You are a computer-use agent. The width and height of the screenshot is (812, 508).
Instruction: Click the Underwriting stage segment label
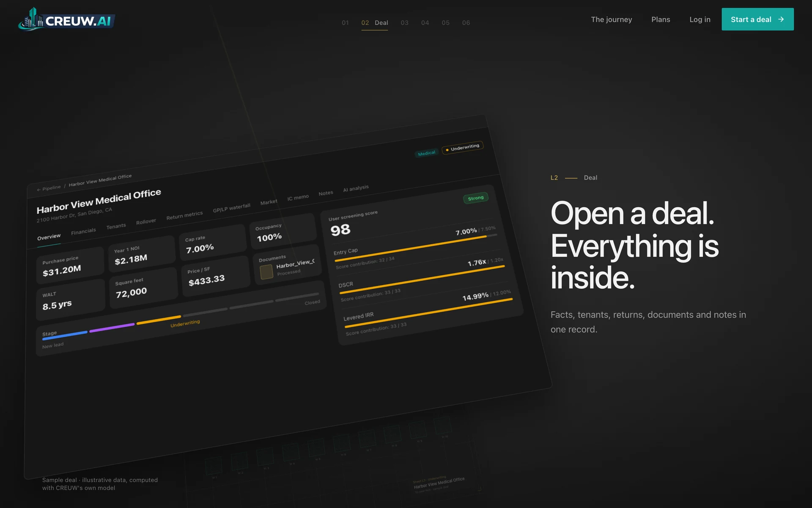[x=185, y=324]
